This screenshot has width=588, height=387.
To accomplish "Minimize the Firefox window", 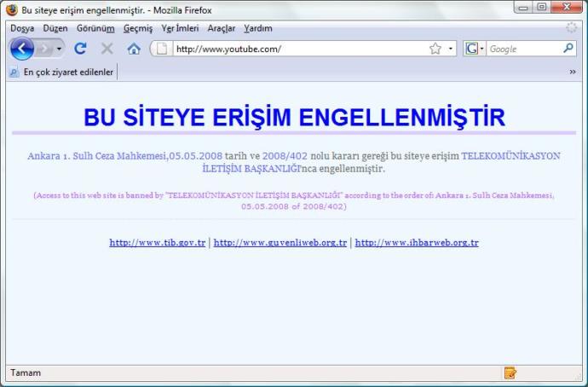I will tap(524, 7).
